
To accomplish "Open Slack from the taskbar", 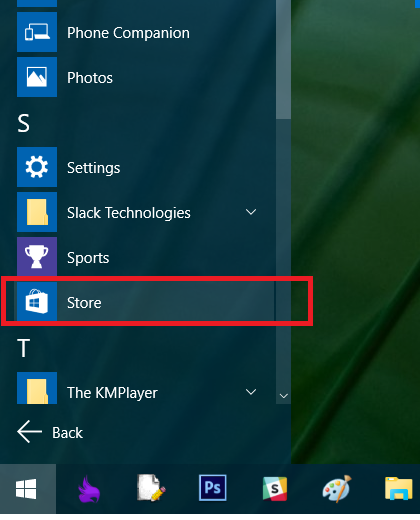I will (x=275, y=489).
